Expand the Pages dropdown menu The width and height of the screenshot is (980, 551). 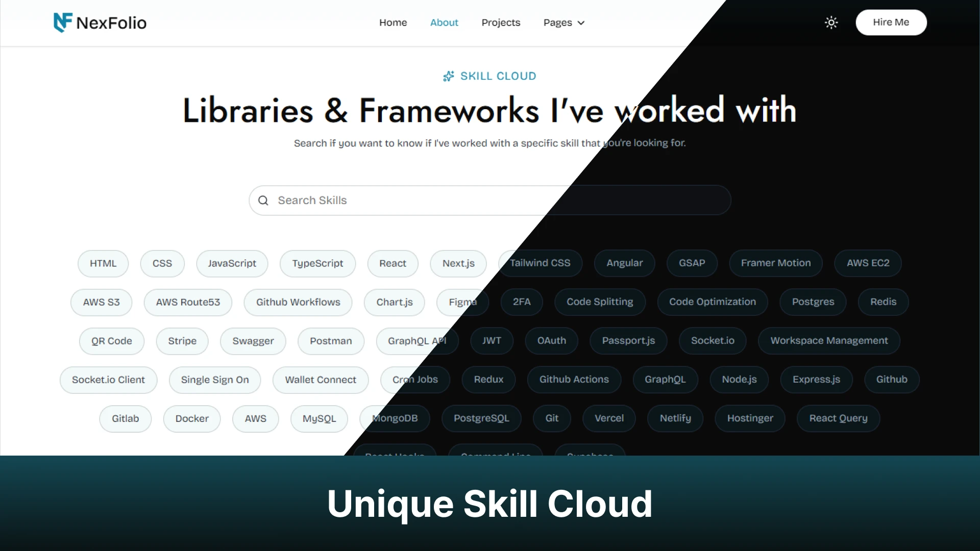(564, 22)
